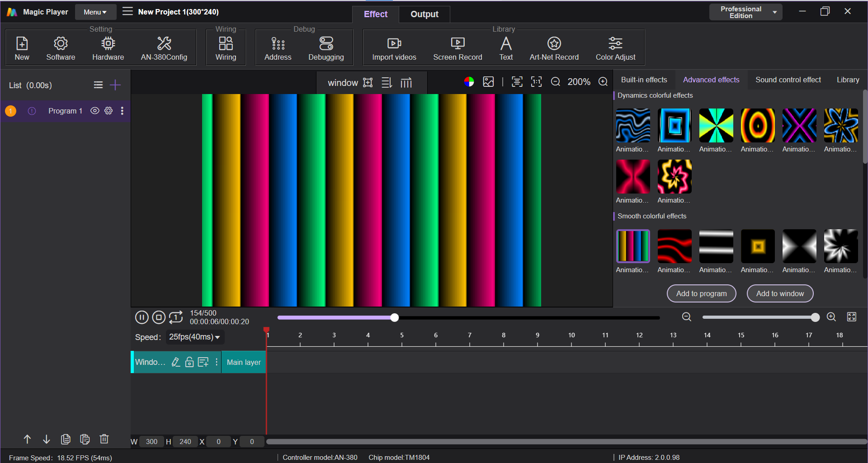The width and height of the screenshot is (868, 463).
Task: Add a new program with plus icon
Action: 115,85
